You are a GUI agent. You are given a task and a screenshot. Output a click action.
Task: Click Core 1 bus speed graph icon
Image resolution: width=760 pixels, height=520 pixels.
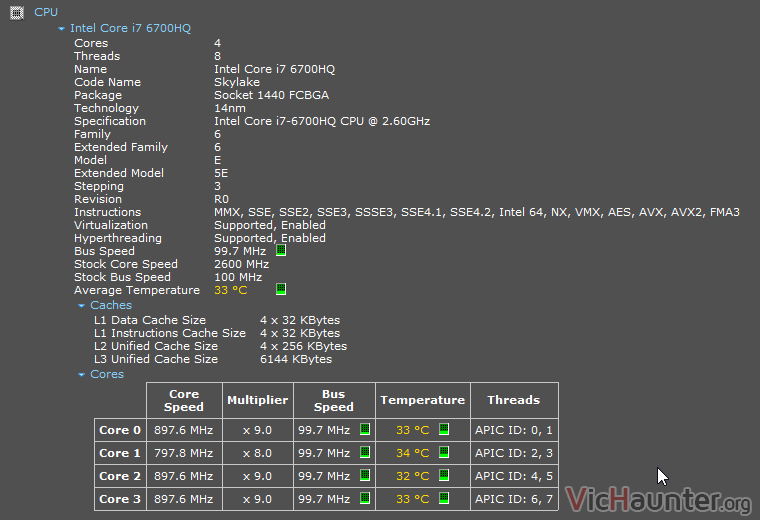click(365, 452)
